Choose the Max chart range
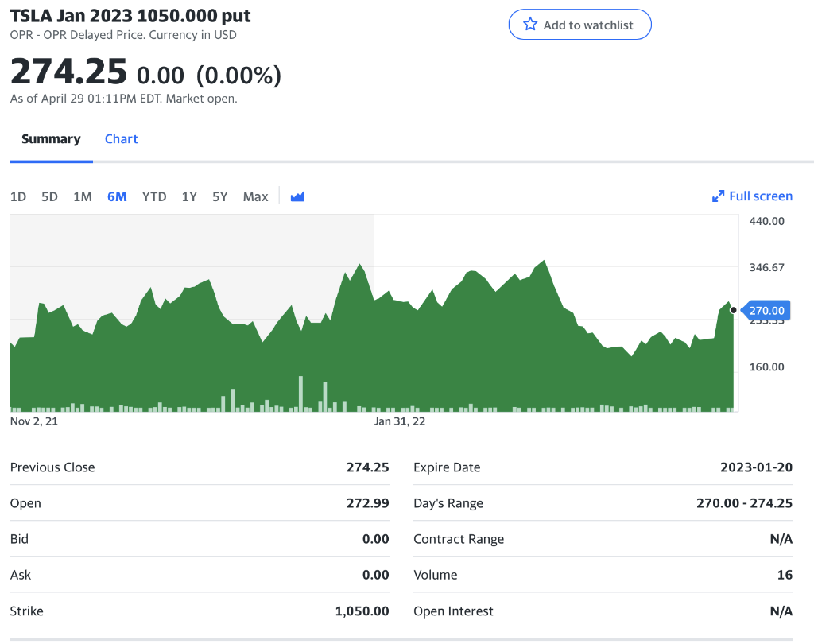Image resolution: width=814 pixels, height=644 pixels. [x=255, y=197]
